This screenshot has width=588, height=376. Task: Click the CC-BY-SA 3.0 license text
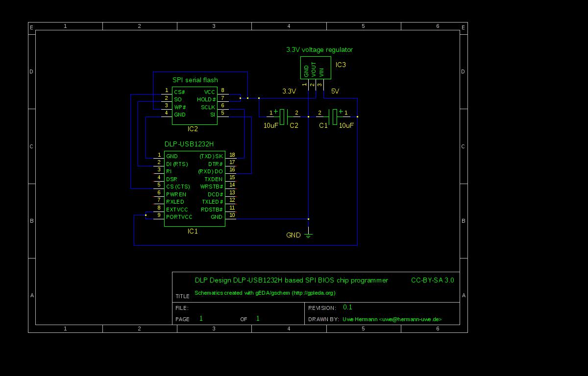434,280
